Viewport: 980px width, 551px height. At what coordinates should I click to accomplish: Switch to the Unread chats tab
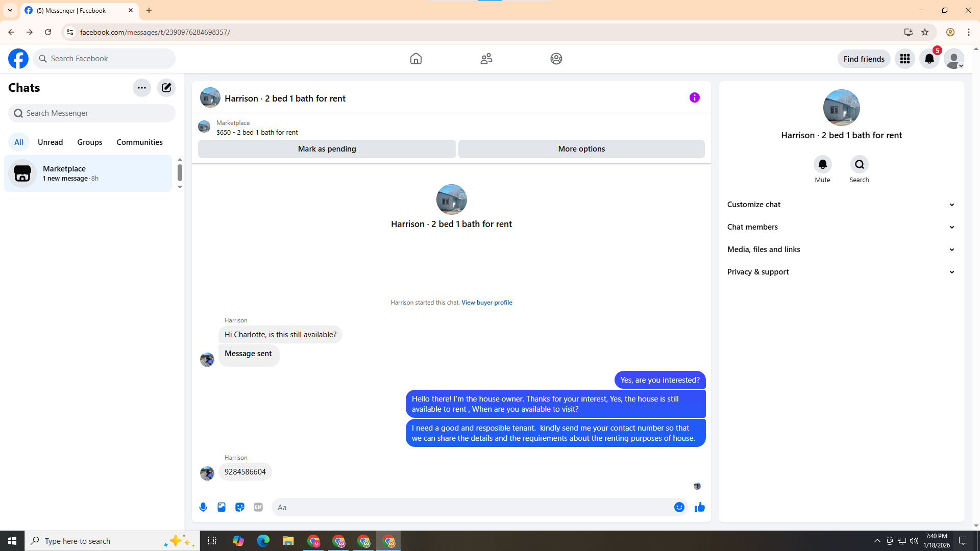coord(50,142)
